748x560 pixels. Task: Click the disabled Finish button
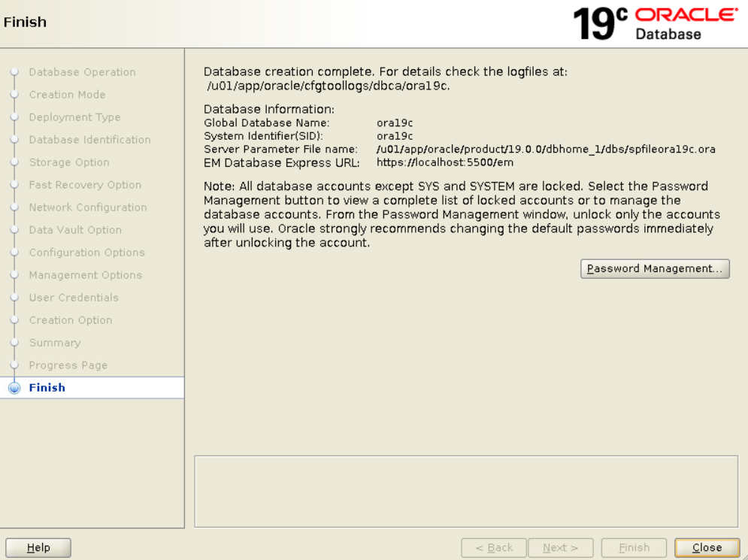click(x=634, y=548)
